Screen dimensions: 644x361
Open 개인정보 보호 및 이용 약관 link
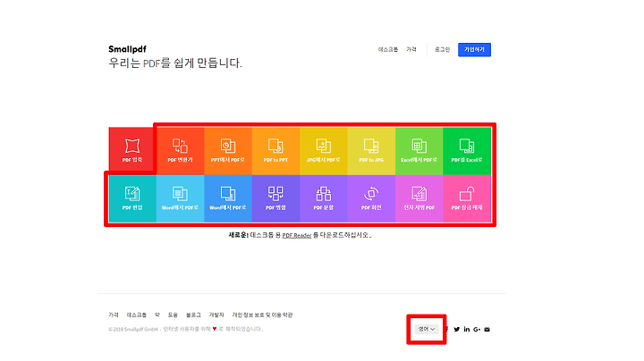262,315
